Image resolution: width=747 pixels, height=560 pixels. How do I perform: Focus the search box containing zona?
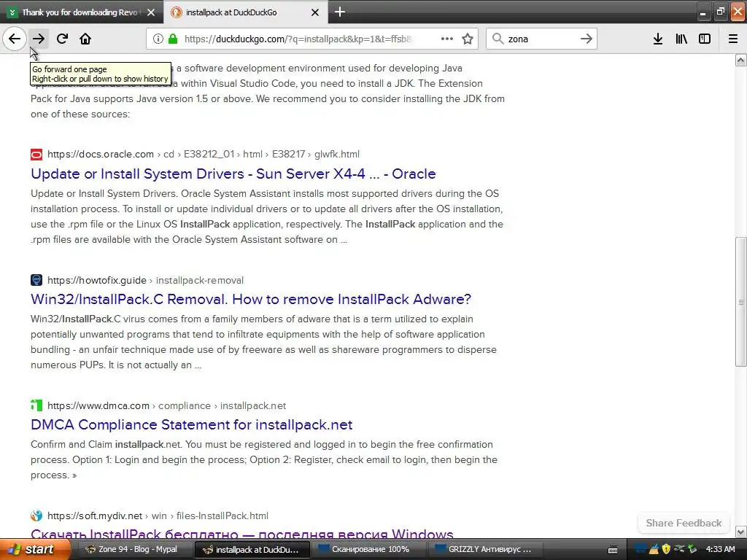pos(542,39)
